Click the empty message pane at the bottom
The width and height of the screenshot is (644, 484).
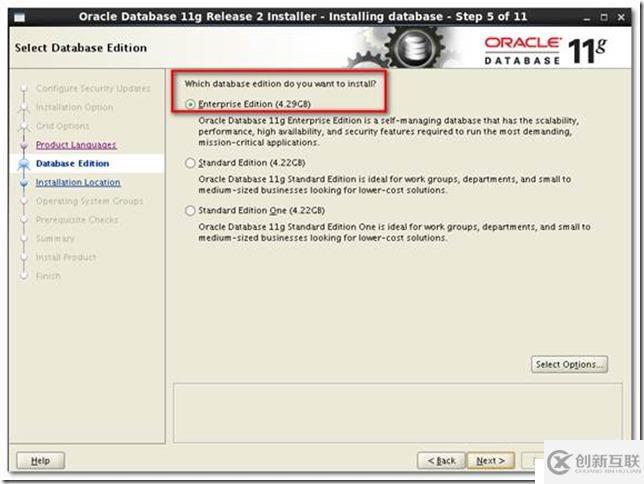[398, 413]
